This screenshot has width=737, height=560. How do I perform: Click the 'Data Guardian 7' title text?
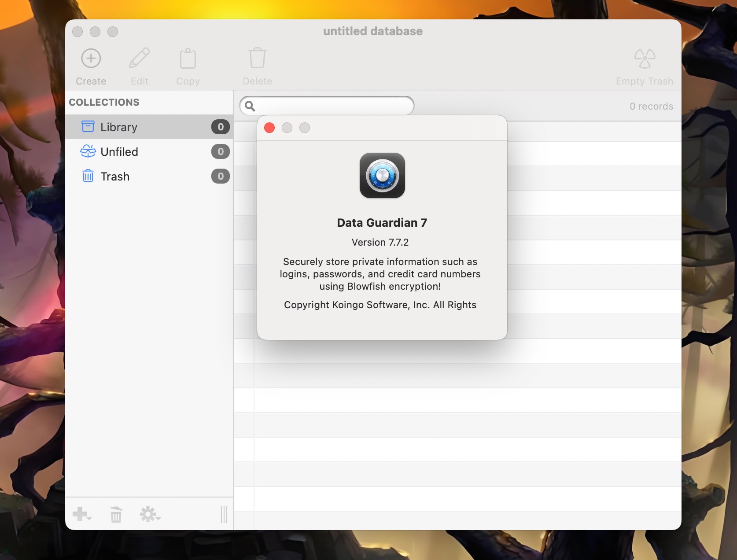[x=382, y=223]
